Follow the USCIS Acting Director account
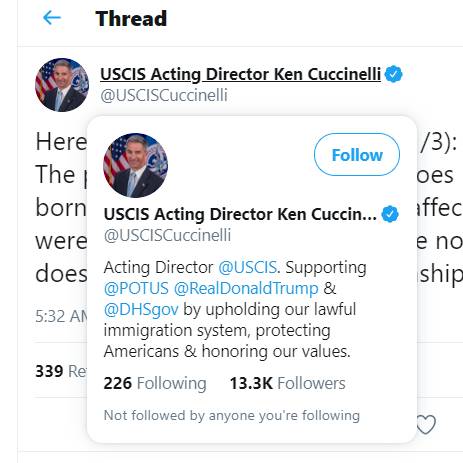 coord(357,155)
